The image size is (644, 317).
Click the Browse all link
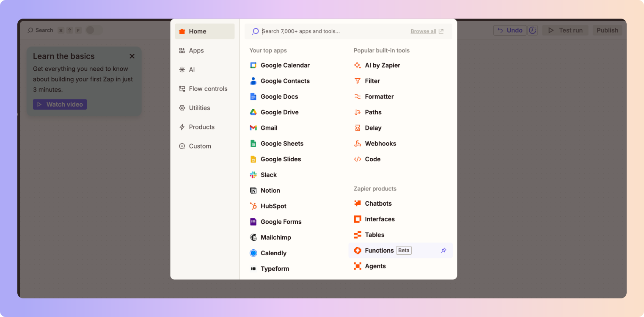coord(427,31)
